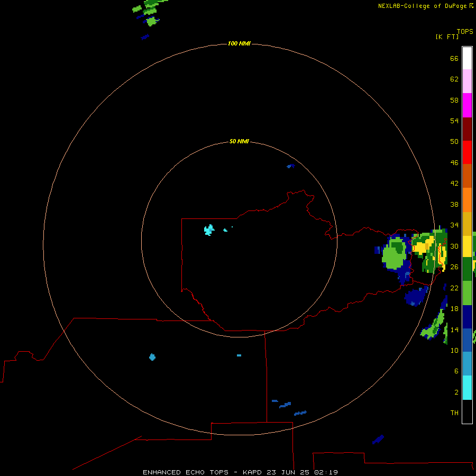Click legend value 2
Image resolution: width=476 pixels, height=476 pixels.
456,392
